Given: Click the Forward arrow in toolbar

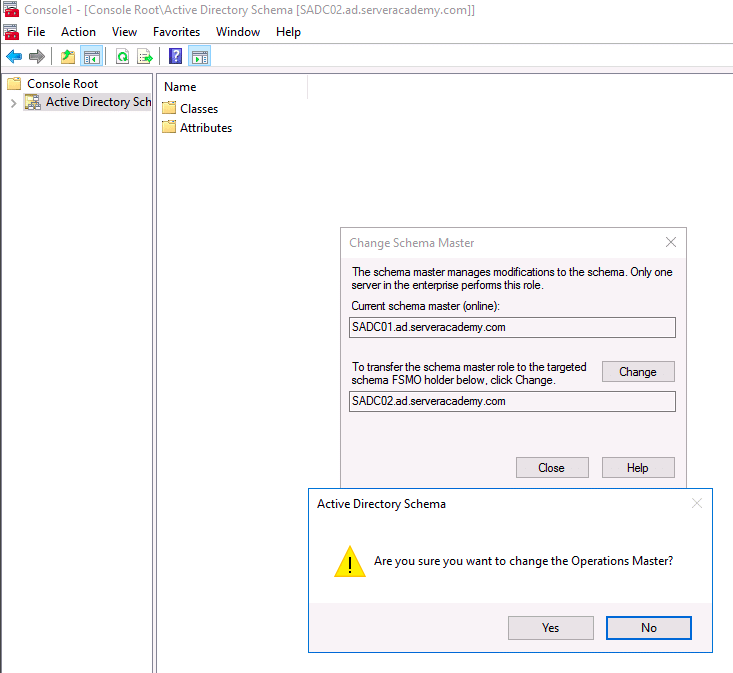Looking at the screenshot, I should click(37, 56).
